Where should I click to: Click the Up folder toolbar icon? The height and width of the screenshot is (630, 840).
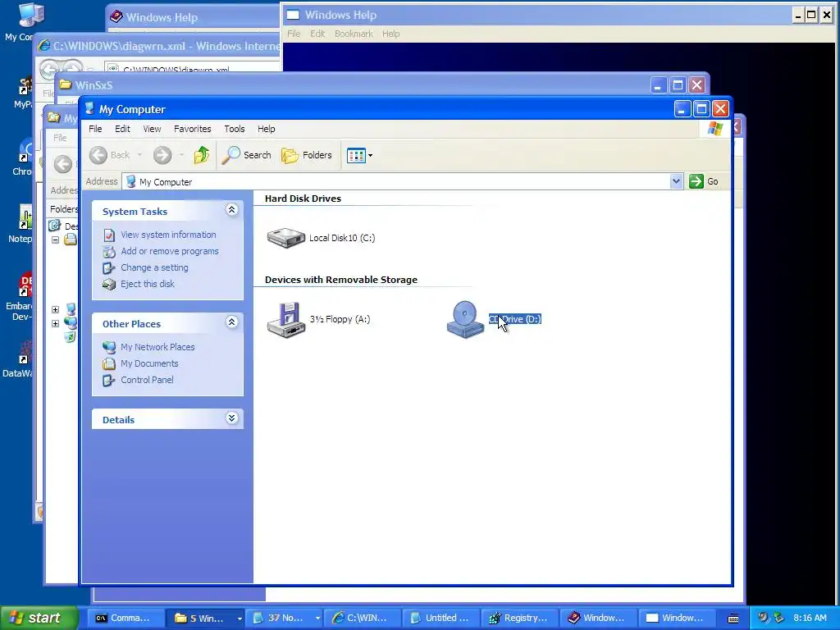tap(202, 155)
